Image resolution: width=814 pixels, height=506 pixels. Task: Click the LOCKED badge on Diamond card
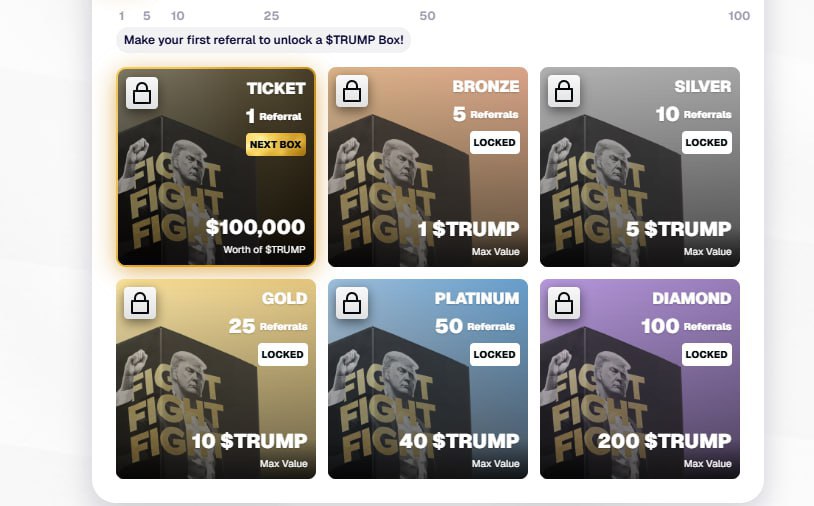point(707,354)
